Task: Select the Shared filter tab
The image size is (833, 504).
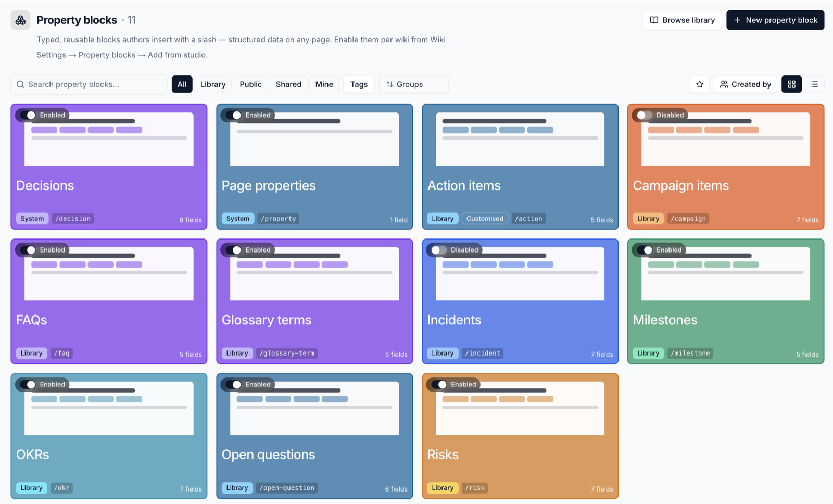Action: pyautogui.click(x=288, y=84)
